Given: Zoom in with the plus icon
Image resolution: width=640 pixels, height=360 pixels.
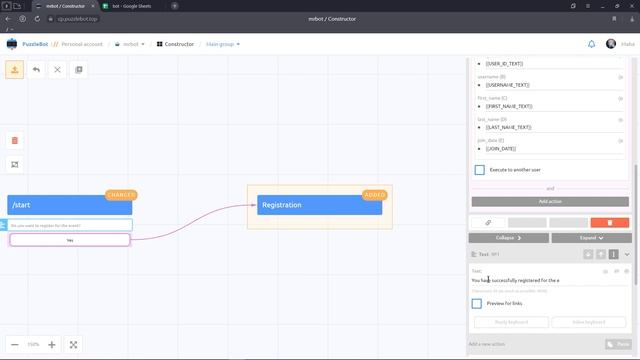Looking at the screenshot, I should [x=52, y=344].
